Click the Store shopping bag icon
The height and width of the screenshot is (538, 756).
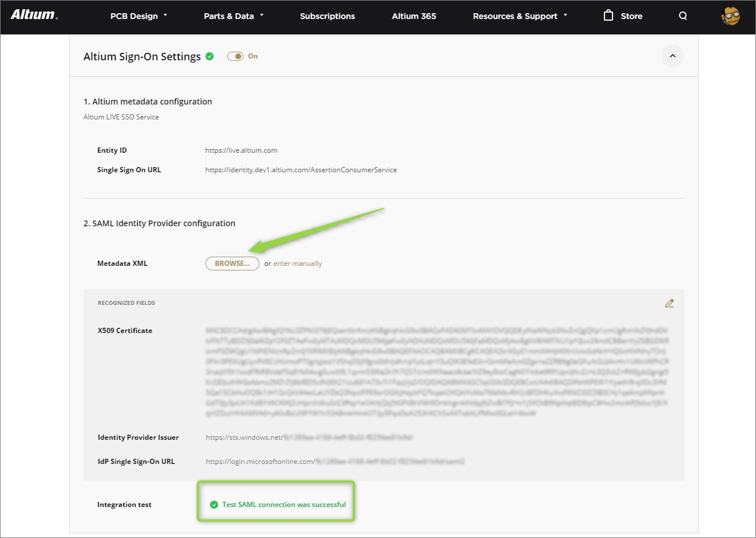[608, 16]
